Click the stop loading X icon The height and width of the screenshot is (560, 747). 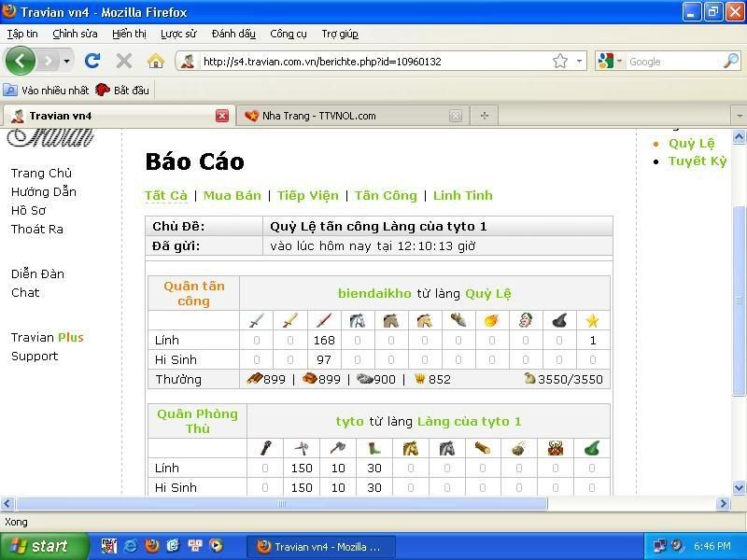(124, 61)
